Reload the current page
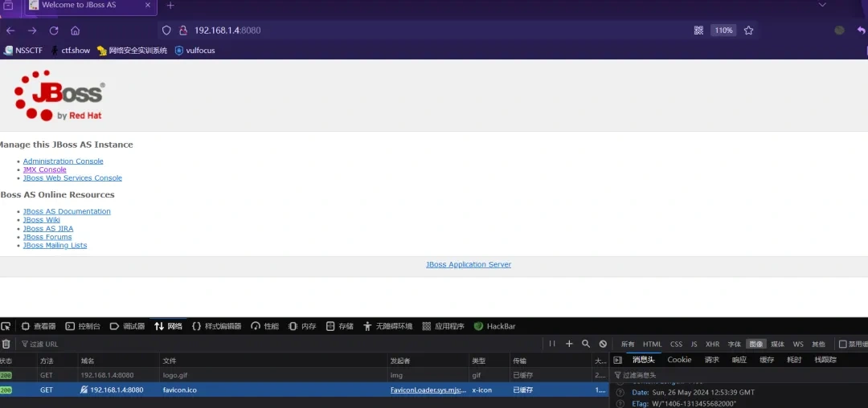The image size is (868, 408). (x=54, y=31)
